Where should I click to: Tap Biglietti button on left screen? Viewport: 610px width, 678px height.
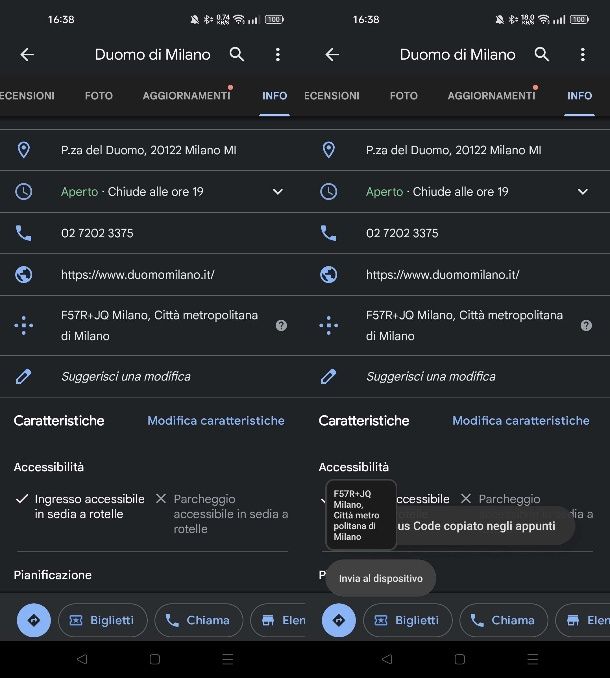point(103,620)
